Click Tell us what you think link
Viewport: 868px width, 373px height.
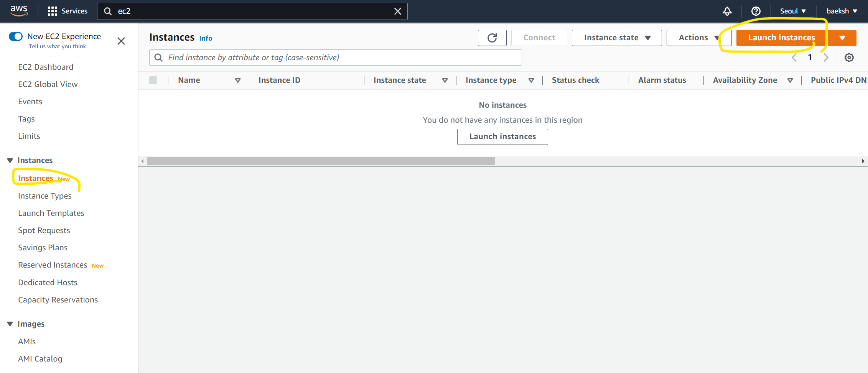(x=58, y=46)
